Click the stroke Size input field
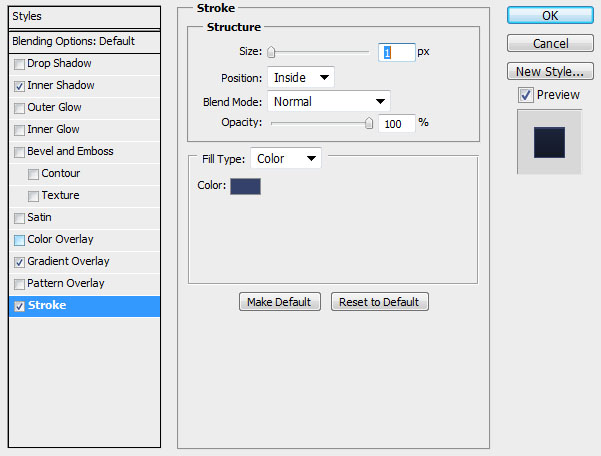 tap(396, 52)
